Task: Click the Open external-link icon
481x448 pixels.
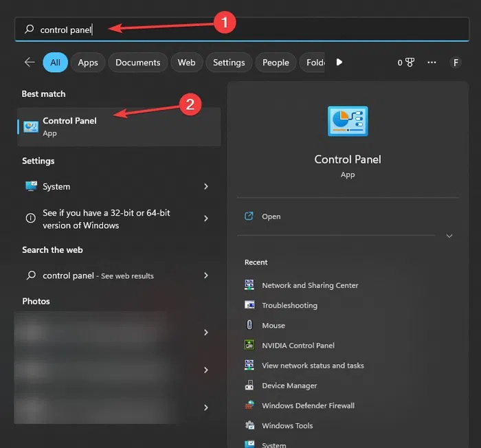Action: point(249,216)
